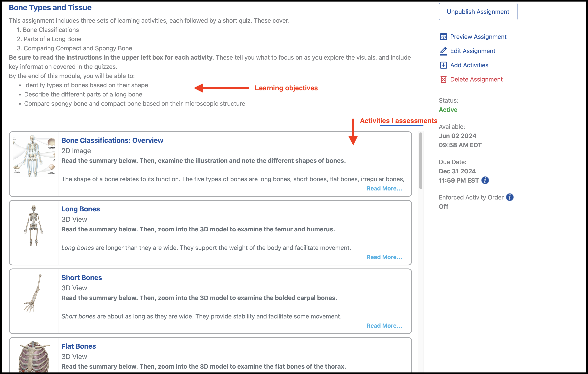The height and width of the screenshot is (374, 588).
Task: Click the Due Date info icon
Action: [485, 180]
